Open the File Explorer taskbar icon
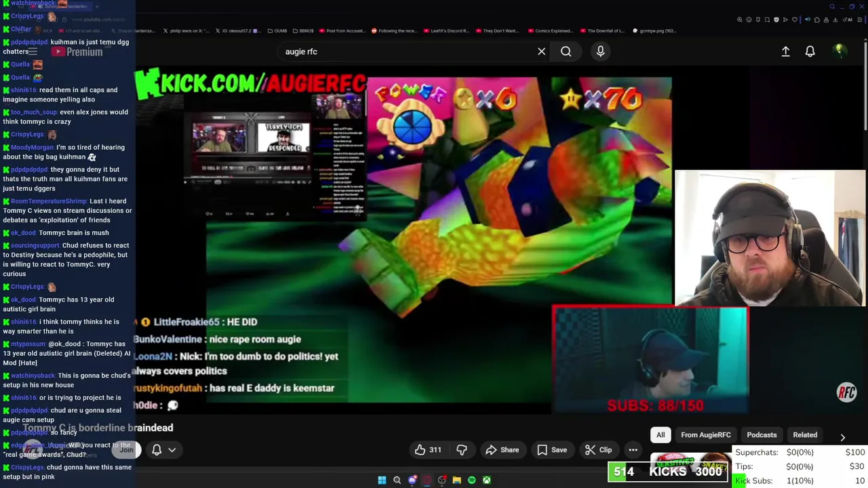Image resolution: width=868 pixels, height=488 pixels. pyautogui.click(x=457, y=481)
